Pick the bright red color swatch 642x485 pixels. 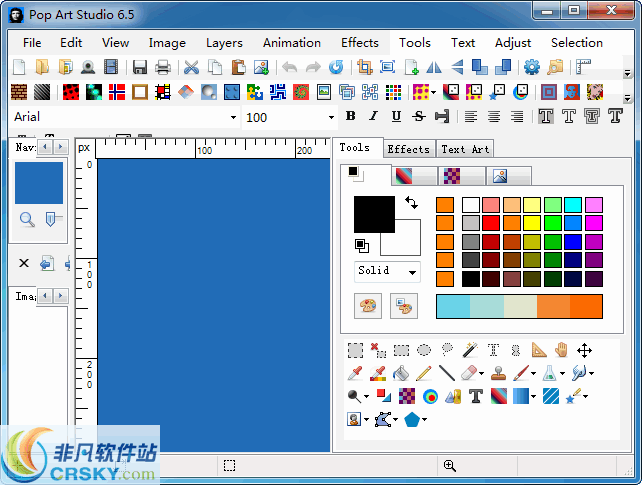[491, 223]
